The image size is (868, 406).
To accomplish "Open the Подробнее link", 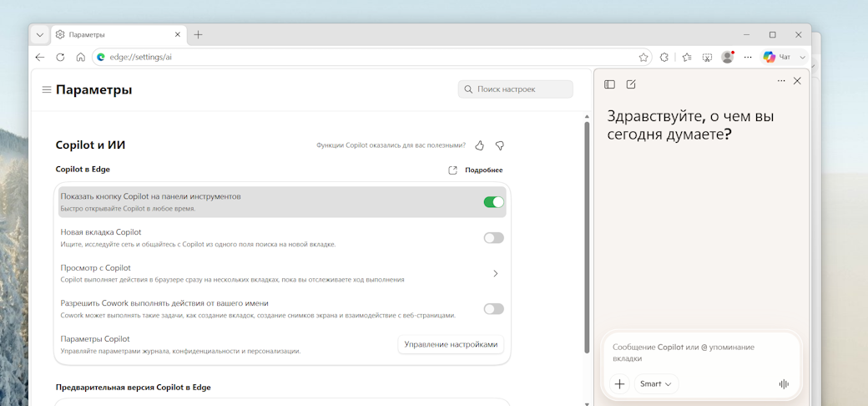I will (484, 170).
